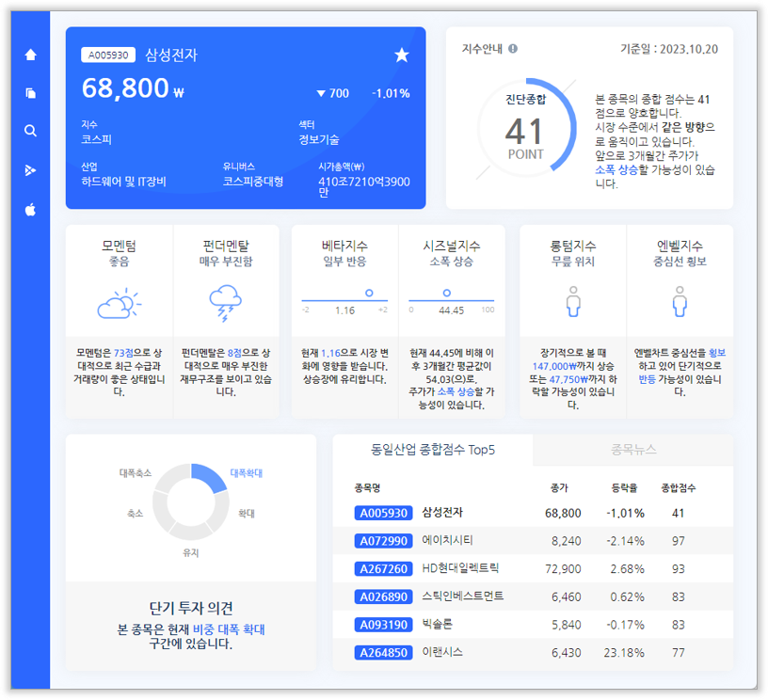Click the 롱텀지수 card title
This screenshot has height=700, width=768.
coord(573,246)
